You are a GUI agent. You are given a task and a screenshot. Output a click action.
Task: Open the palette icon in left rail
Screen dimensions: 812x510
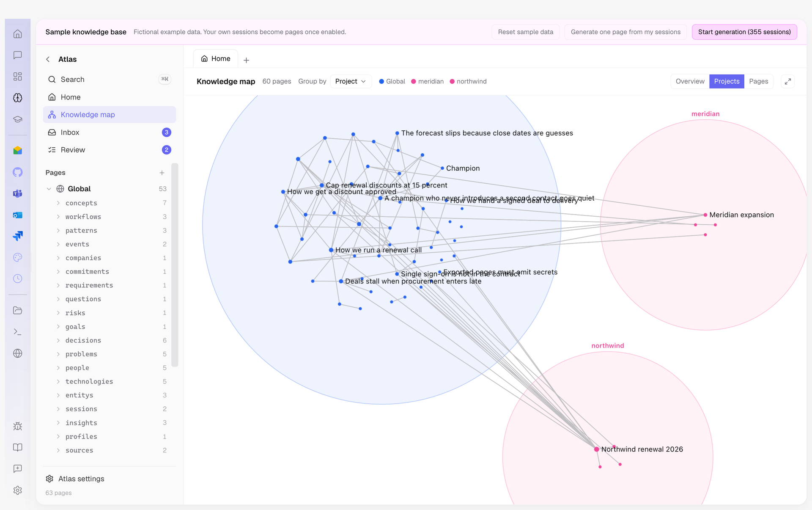click(x=17, y=257)
